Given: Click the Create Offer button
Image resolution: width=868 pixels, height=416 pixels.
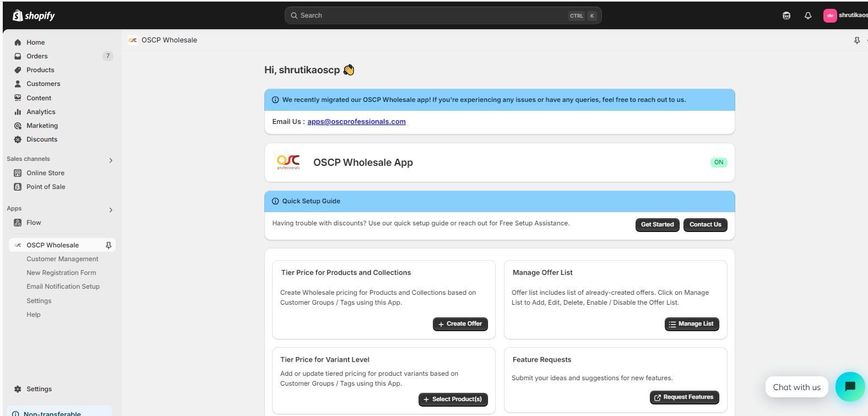Looking at the screenshot, I should [460, 324].
